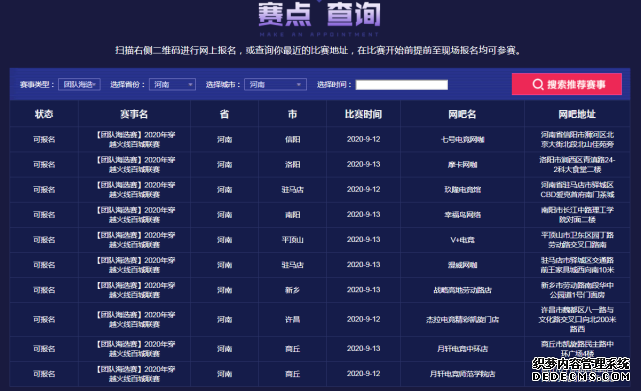Click the 2020-9-12 date in 许昌 row
Viewport: 641px width, 391px height.
pos(363,319)
